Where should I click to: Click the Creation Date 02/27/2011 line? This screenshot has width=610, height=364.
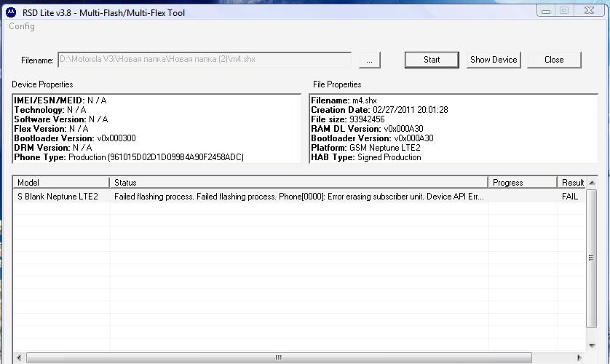(379, 110)
